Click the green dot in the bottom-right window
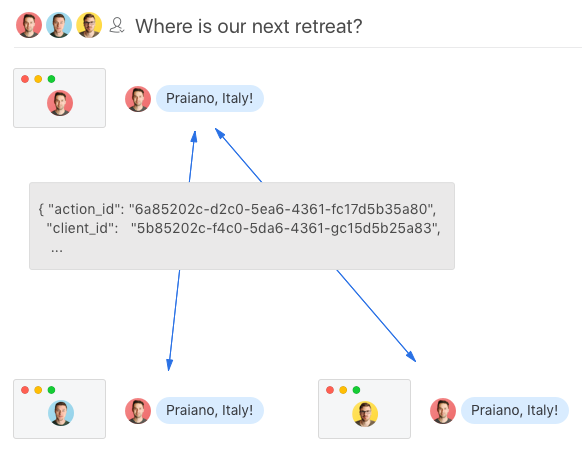 tap(356, 390)
